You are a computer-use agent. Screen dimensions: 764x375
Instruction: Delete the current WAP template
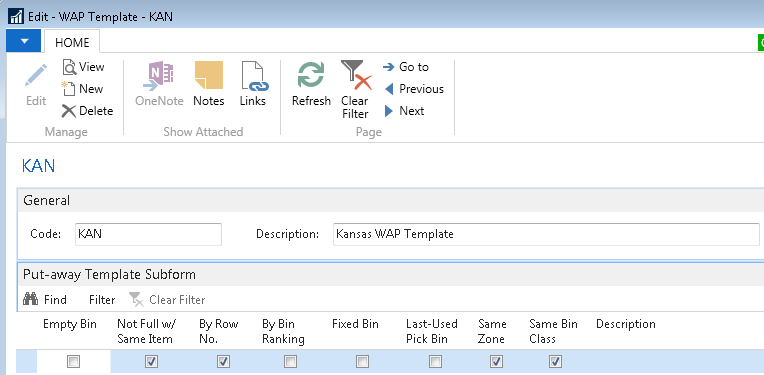point(87,111)
